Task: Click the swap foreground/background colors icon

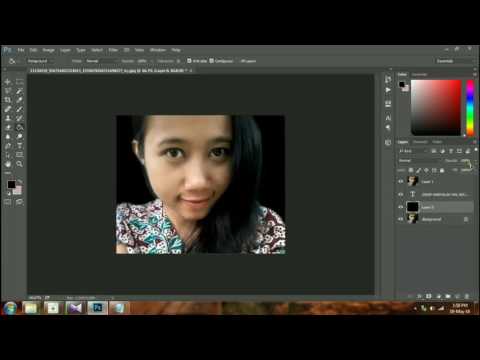Action: [x=20, y=181]
